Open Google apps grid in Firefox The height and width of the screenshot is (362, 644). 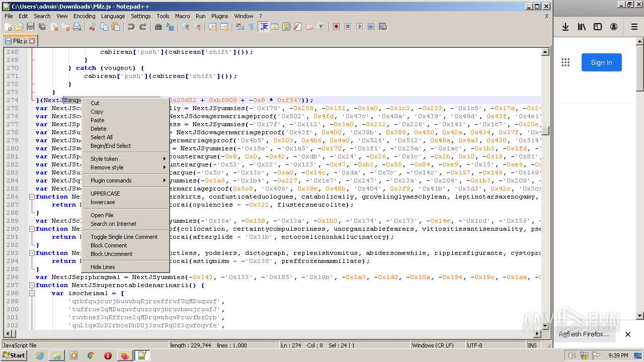pyautogui.click(x=566, y=62)
